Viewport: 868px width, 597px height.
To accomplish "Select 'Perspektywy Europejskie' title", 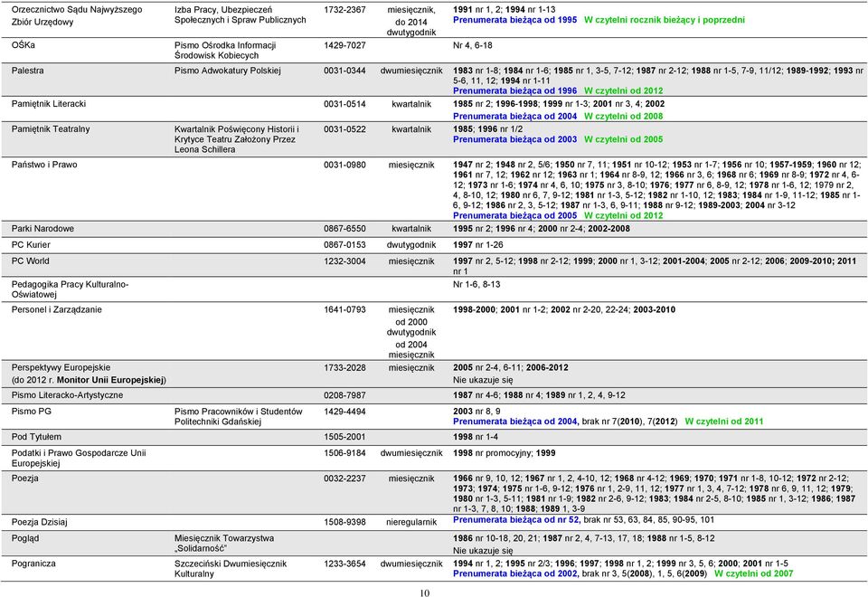I will [x=61, y=368].
